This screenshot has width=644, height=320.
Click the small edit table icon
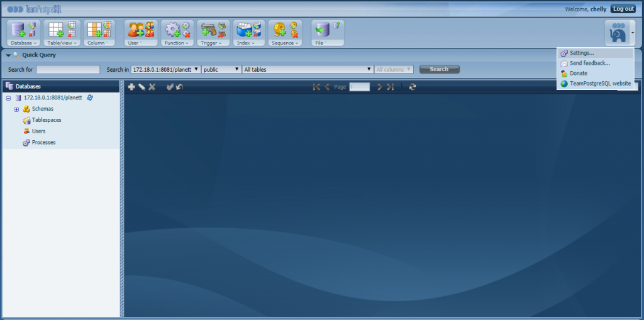(72, 26)
